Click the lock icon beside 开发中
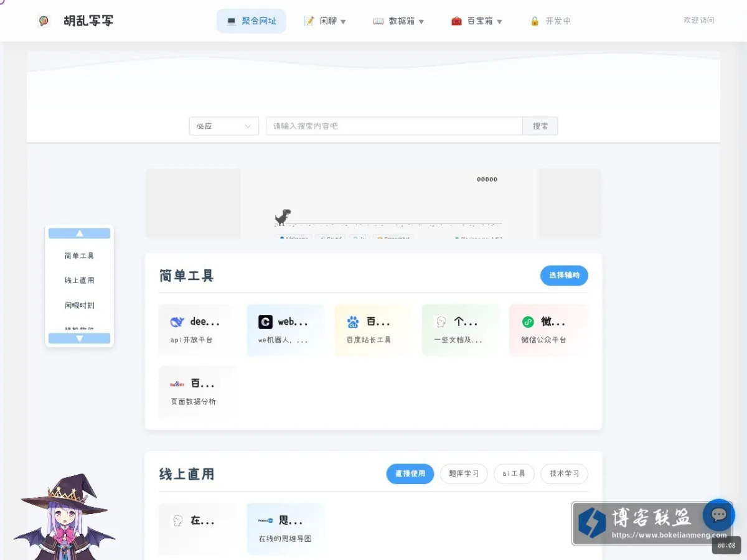This screenshot has width=747, height=560. [x=535, y=21]
